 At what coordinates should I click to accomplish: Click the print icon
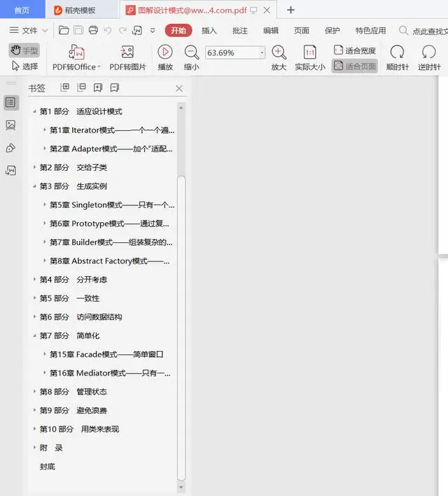click(93, 30)
